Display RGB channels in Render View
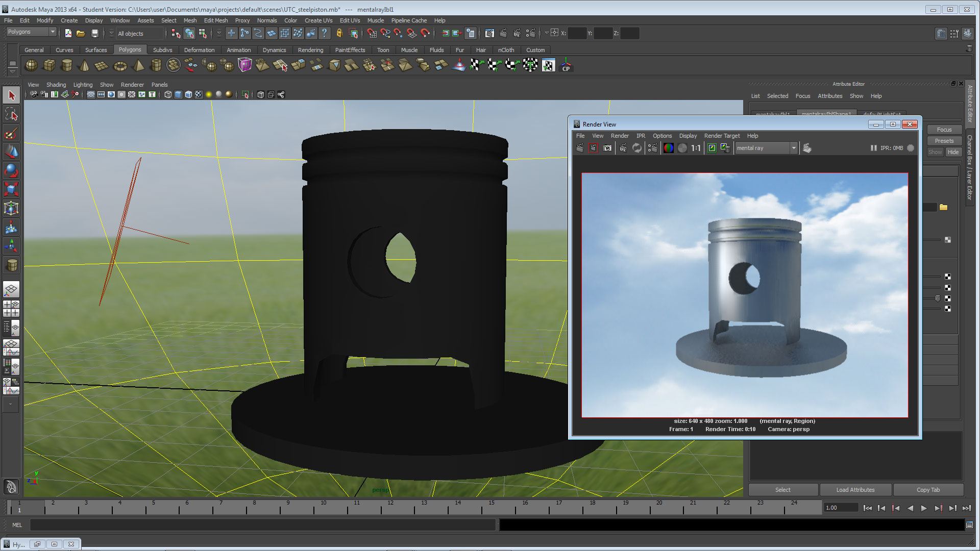Viewport: 980px width, 551px height. point(668,148)
